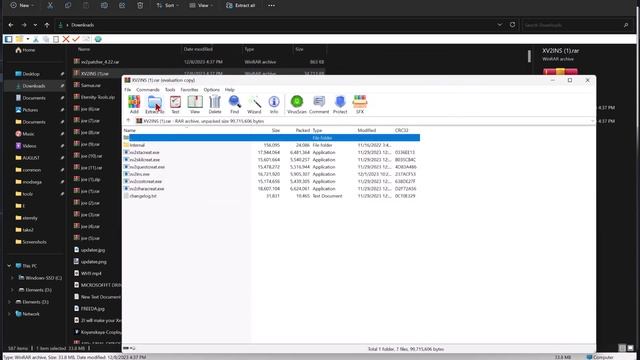
Task: Open the Favorites menu in WinRAR
Action: 189,89
